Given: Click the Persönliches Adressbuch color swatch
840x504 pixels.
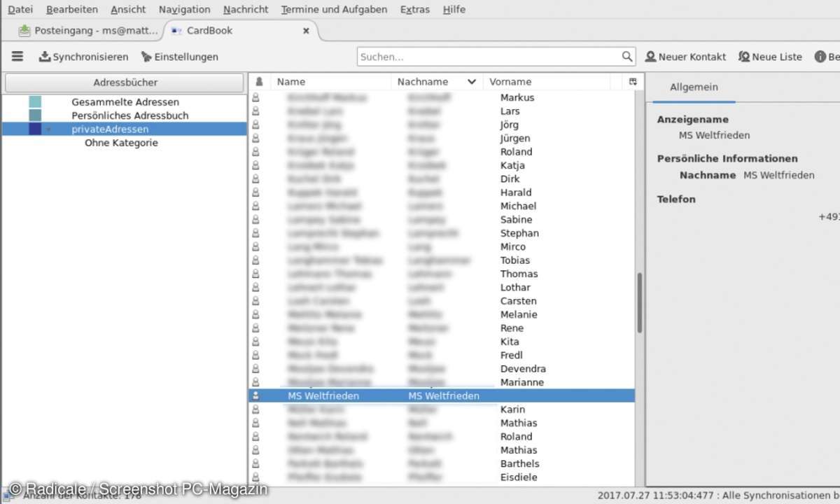Looking at the screenshot, I should click(x=35, y=115).
